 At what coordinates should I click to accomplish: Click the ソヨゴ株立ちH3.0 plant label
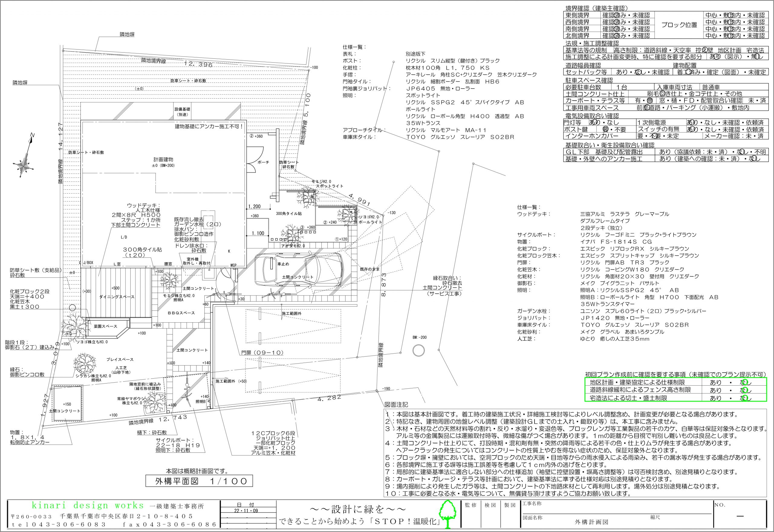click(93, 342)
